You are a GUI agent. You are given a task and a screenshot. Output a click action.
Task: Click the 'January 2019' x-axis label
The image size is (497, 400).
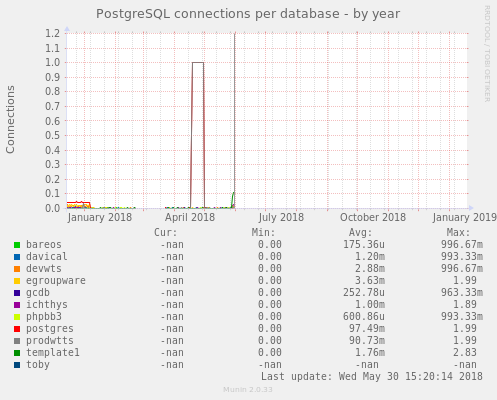pyautogui.click(x=465, y=218)
